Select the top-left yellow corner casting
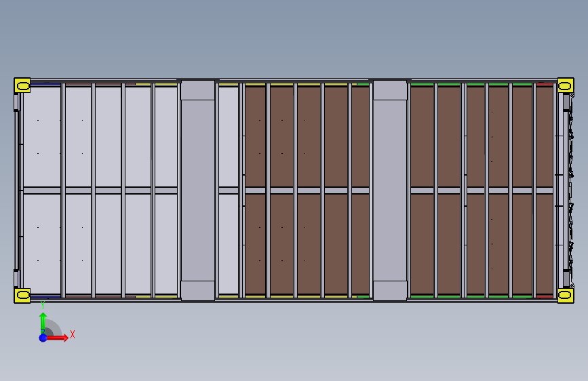Image resolution: width=588 pixels, height=381 pixels. point(22,85)
